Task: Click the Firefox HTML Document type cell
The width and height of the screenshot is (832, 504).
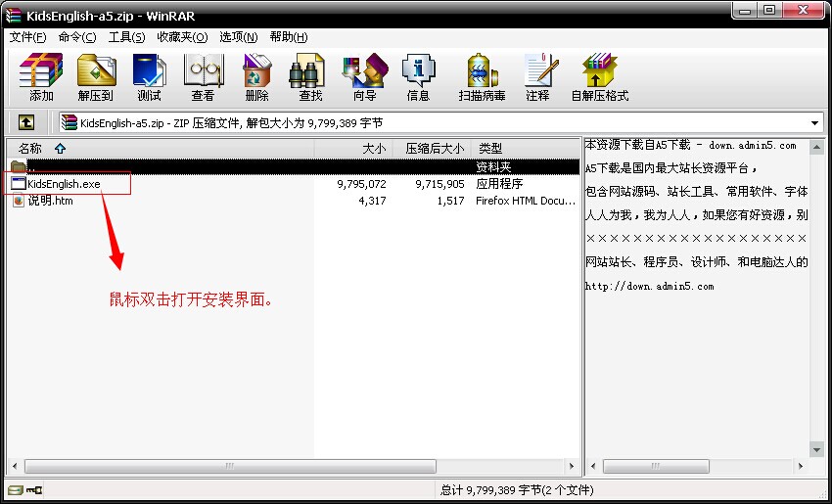Action: click(526, 201)
